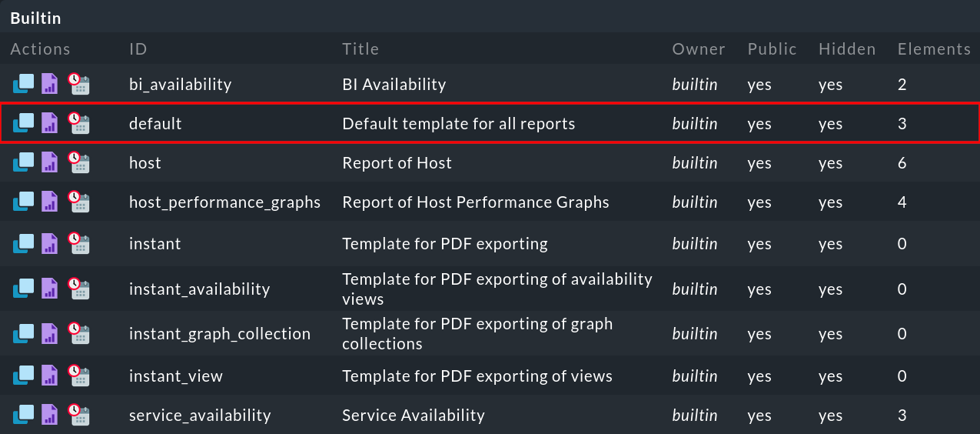980x434 pixels.
Task: Click the Public column header
Action: [x=772, y=49]
